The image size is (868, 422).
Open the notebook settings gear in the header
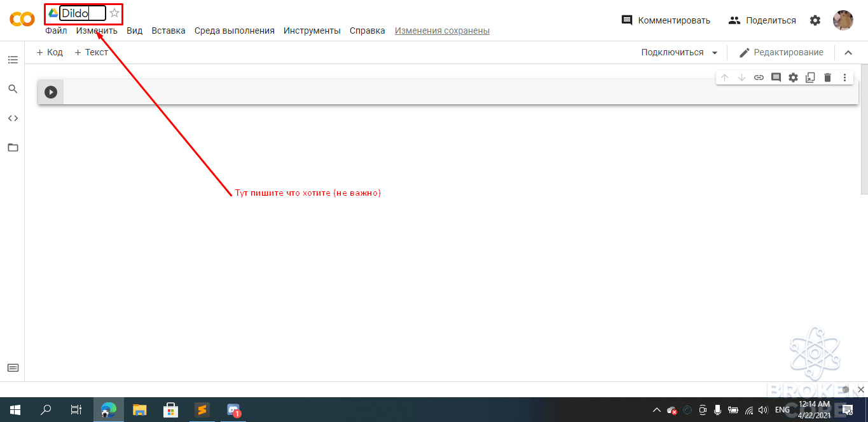815,20
